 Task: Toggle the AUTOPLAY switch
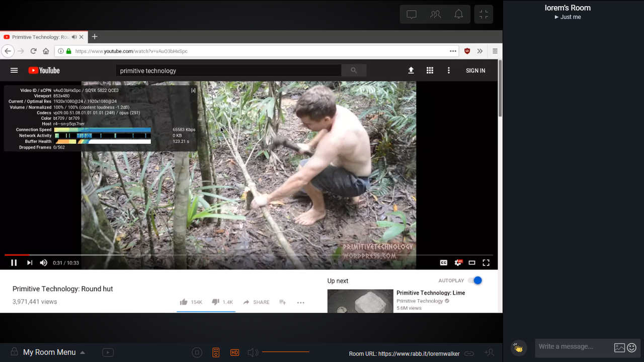tap(475, 281)
